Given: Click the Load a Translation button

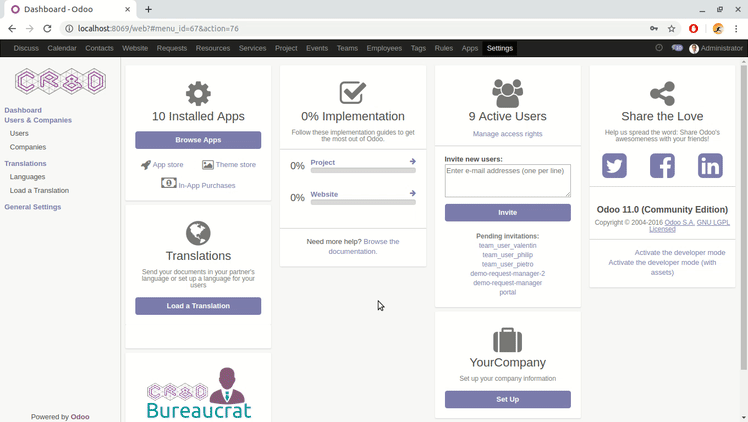Looking at the screenshot, I should point(198,306).
